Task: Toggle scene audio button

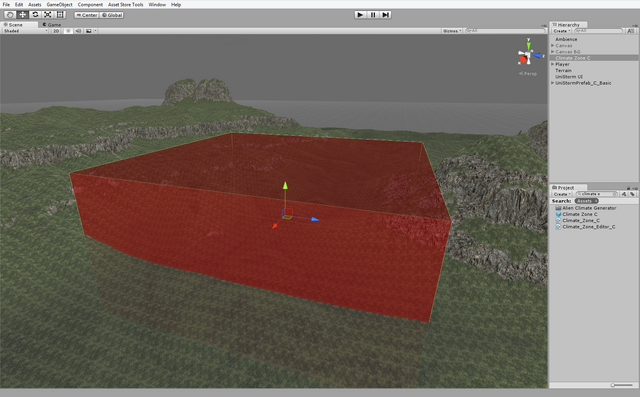Action: [x=78, y=31]
